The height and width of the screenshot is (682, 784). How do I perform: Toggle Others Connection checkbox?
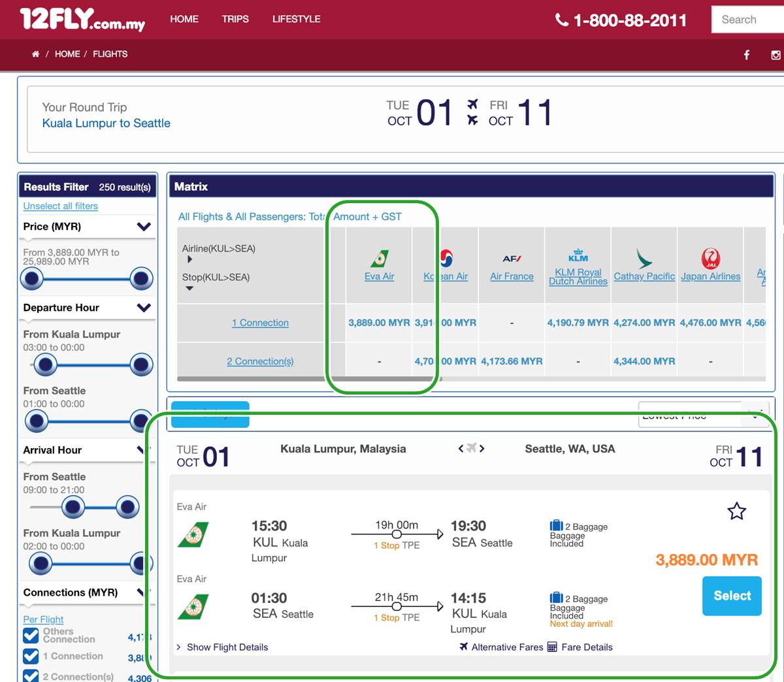pyautogui.click(x=31, y=635)
